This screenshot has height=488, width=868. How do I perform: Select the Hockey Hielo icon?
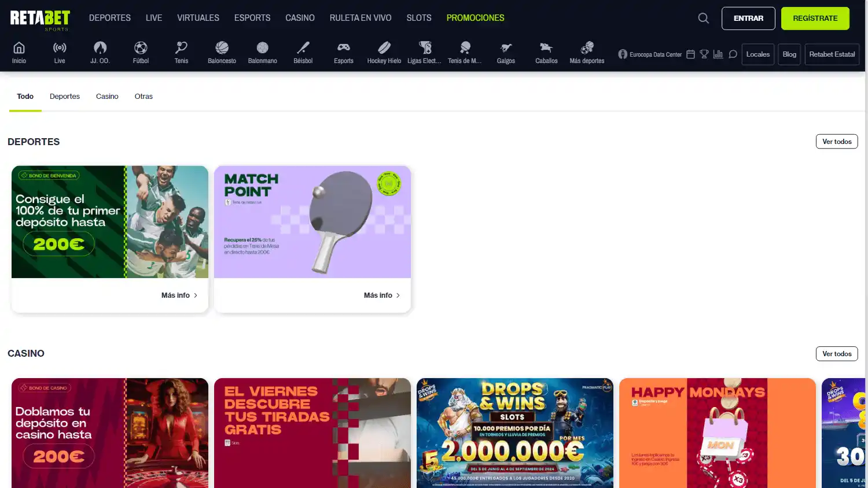pyautogui.click(x=384, y=47)
